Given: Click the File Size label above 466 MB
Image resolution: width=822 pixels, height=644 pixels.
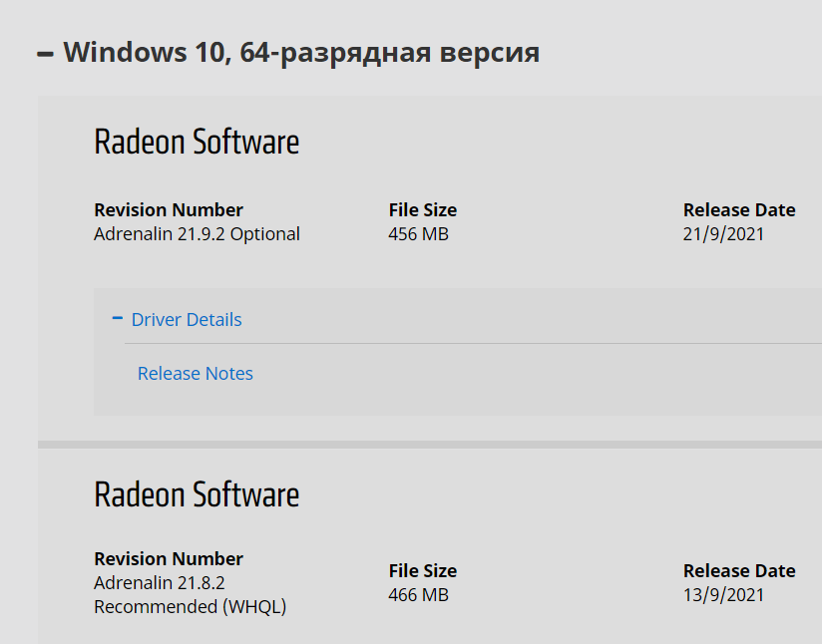Looking at the screenshot, I should (x=423, y=571).
